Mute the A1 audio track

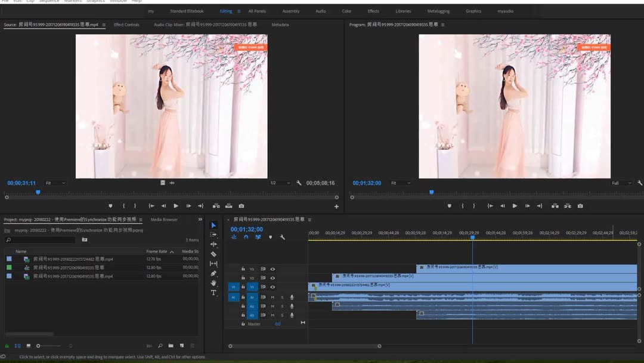(x=273, y=297)
